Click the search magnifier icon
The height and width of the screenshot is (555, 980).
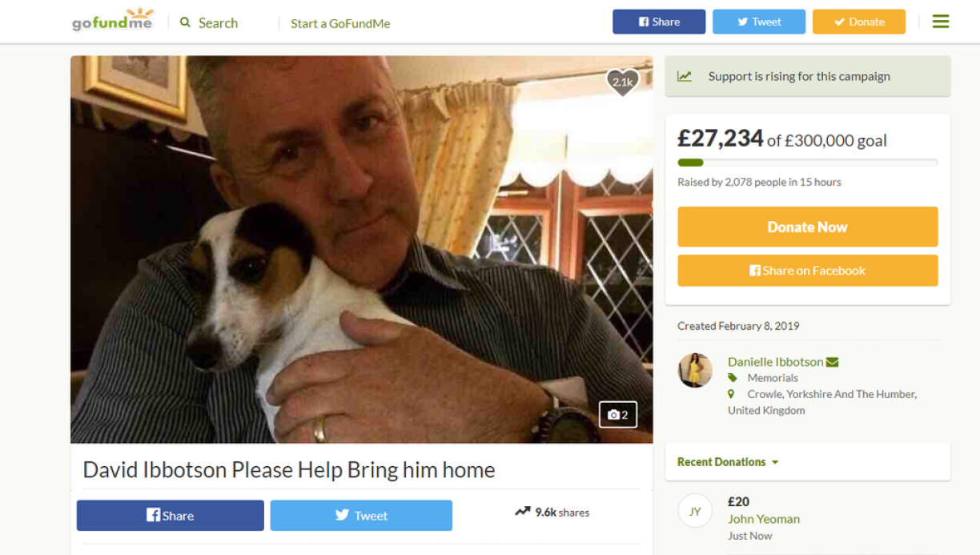point(186,22)
